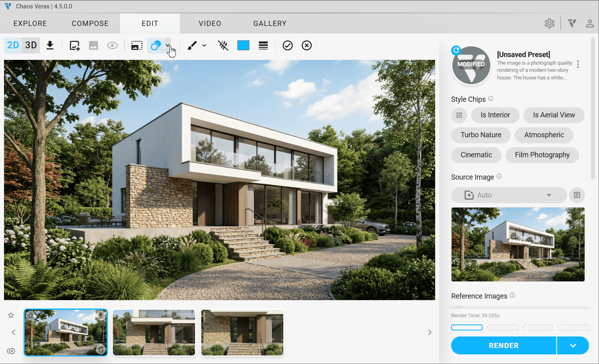The width and height of the screenshot is (599, 364).
Task: Click the crossed-out strokes erase icon
Action: [x=223, y=45]
